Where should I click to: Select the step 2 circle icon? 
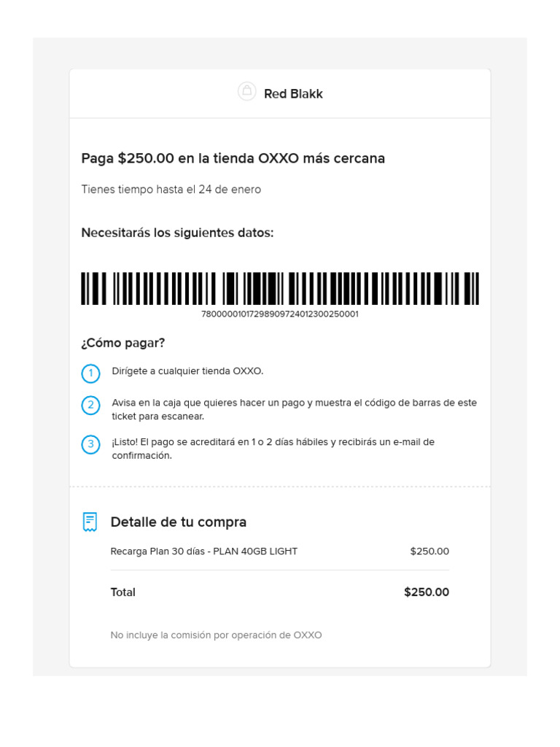90,406
